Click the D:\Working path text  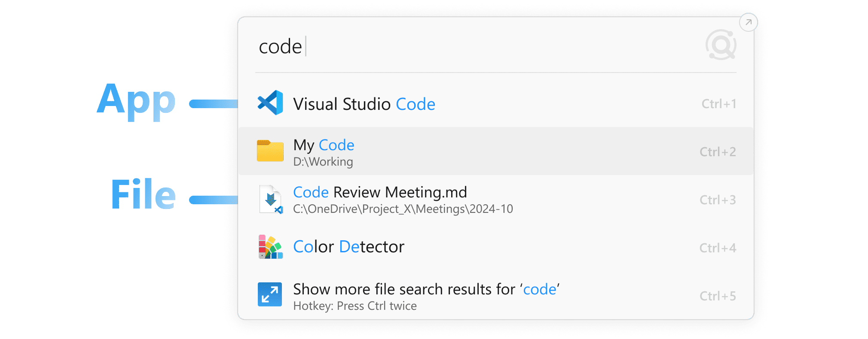[323, 162]
